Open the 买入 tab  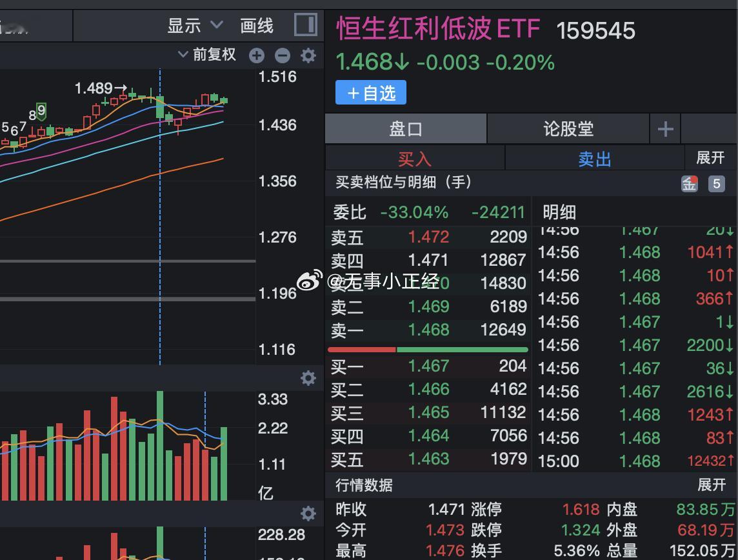click(x=415, y=159)
